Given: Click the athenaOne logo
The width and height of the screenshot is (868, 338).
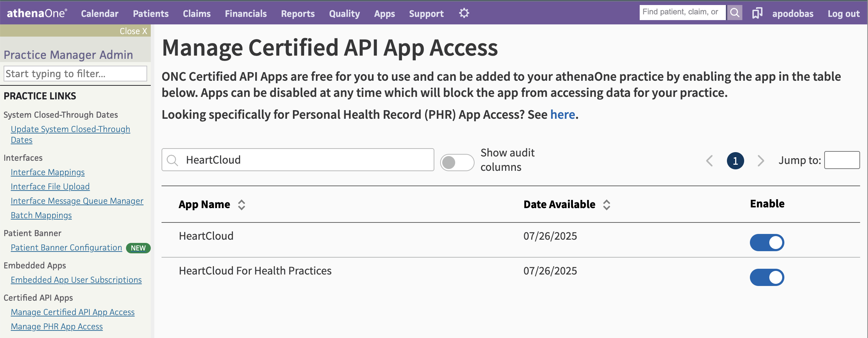Looking at the screenshot, I should 37,13.
